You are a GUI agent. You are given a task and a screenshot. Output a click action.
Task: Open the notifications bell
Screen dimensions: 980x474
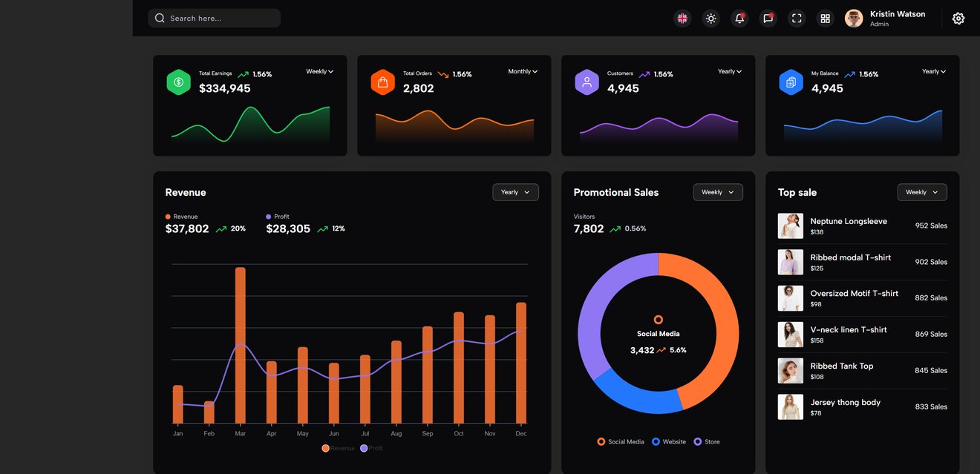(739, 19)
